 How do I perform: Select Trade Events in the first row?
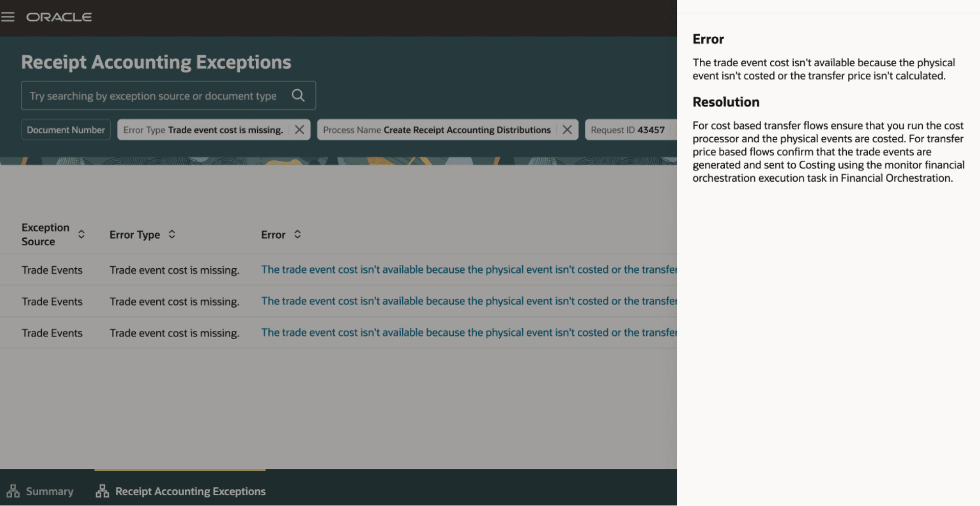52,270
